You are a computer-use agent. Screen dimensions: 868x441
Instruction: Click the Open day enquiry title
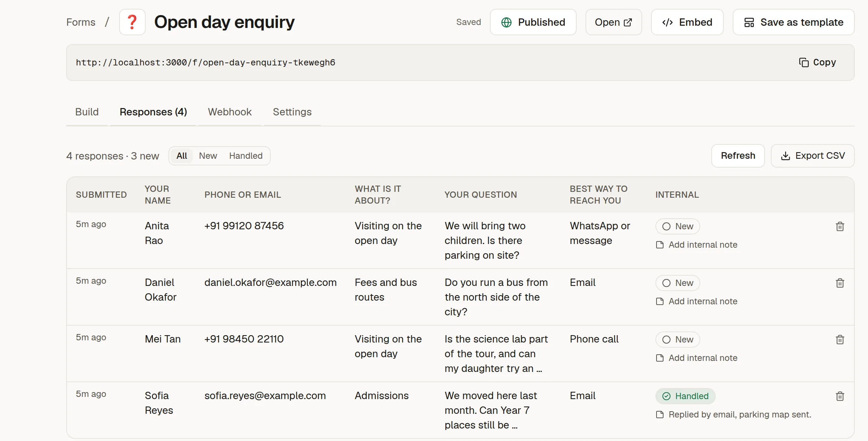(x=224, y=22)
